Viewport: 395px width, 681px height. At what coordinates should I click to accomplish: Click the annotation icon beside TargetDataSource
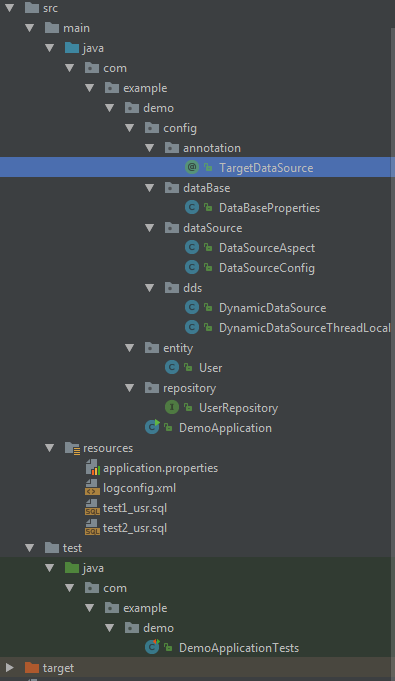pos(192,167)
